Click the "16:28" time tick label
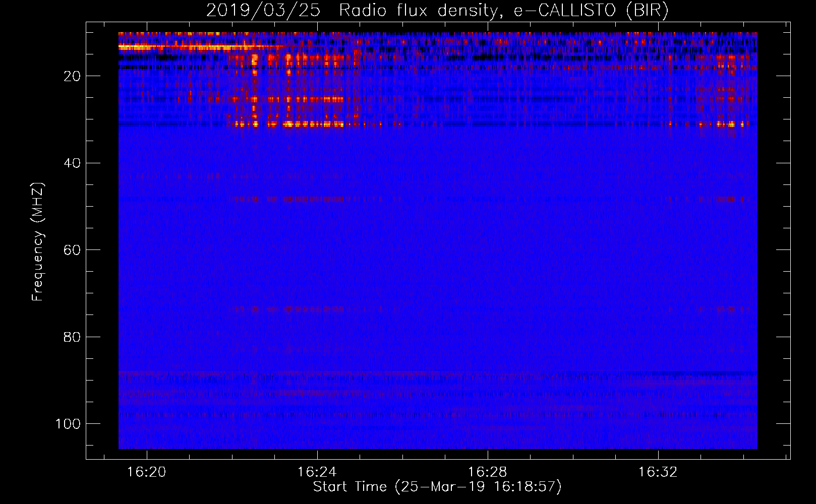 487,472
